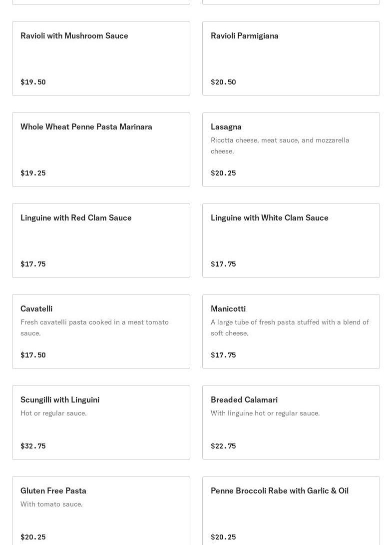392x545 pixels.
Task: Select Ravioli Parmigiana menu card
Action: [291, 58]
